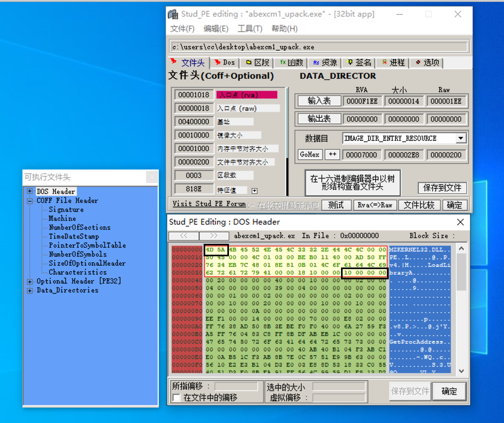
Task: Expand the 特征值 characteristics plus box
Action: pos(255,191)
